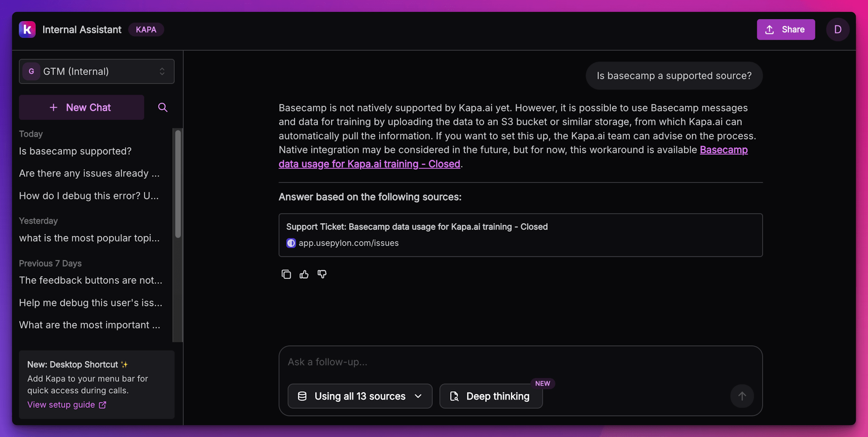868x437 pixels.
Task: Give thumbs up to the answer
Action: pyautogui.click(x=304, y=274)
